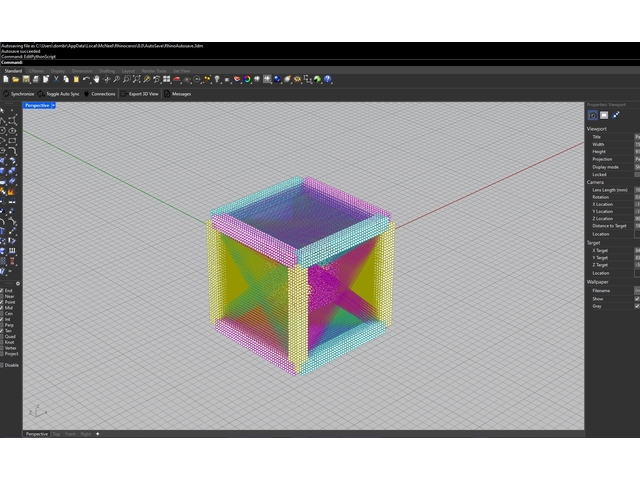Select the Zoom Dynamic magnifier
640x480 pixels.
click(116, 79)
